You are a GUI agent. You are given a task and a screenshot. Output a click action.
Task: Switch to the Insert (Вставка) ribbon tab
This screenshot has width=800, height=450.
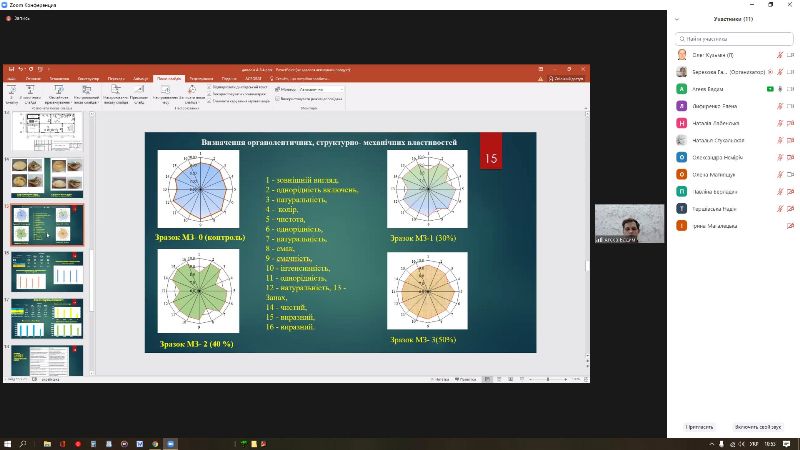point(59,79)
